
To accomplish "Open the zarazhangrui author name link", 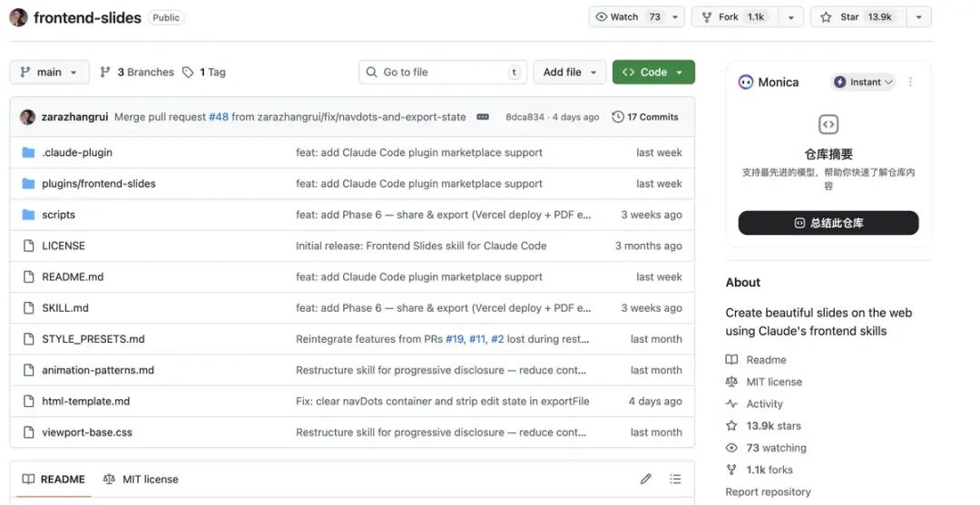I will [75, 117].
